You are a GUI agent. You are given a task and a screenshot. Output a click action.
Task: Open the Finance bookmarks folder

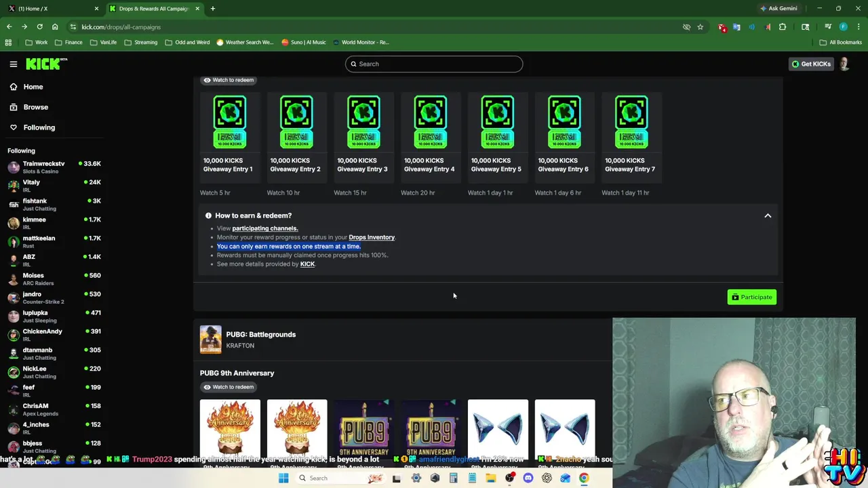coord(68,42)
